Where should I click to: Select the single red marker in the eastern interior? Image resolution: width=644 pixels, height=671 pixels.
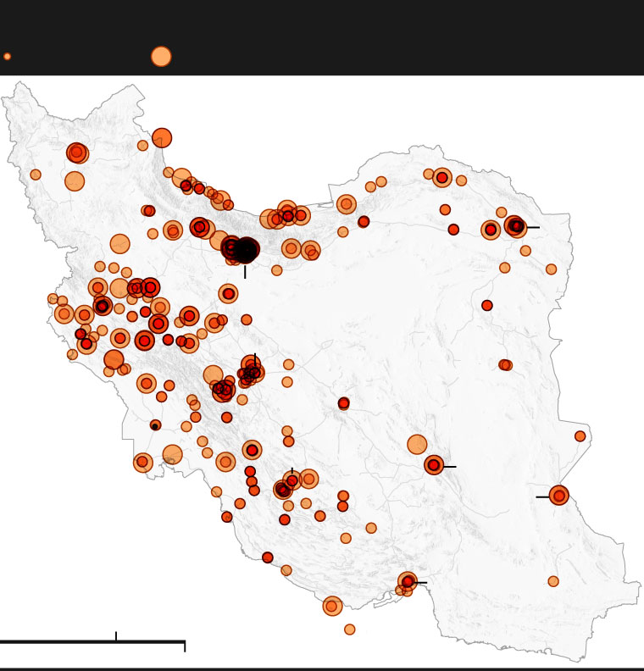point(487,305)
